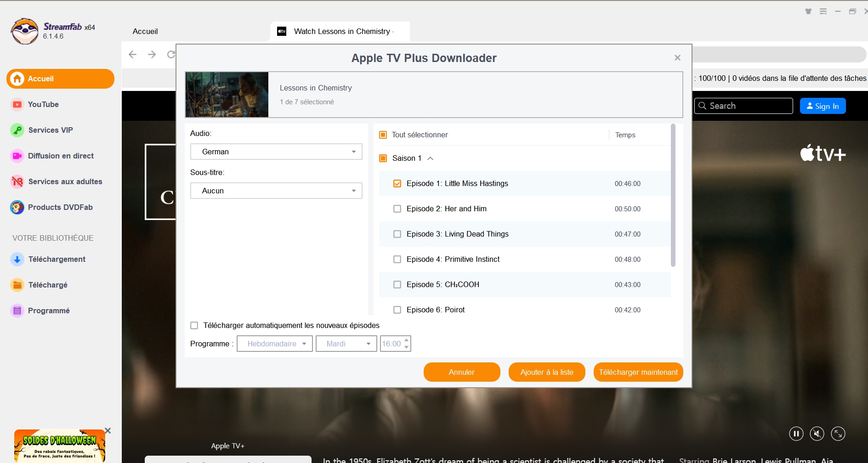Screen dimensions: 868x463
Task: Collapse the Saison 1 episode list
Action: coord(431,158)
